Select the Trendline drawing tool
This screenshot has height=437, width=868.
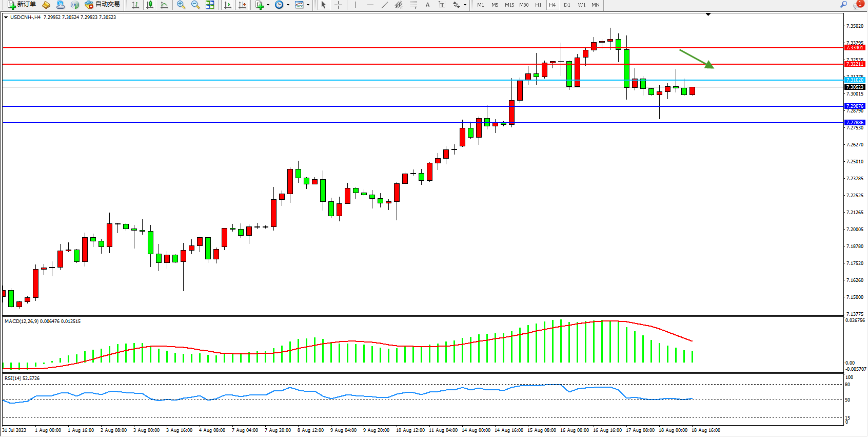pyautogui.click(x=384, y=5)
